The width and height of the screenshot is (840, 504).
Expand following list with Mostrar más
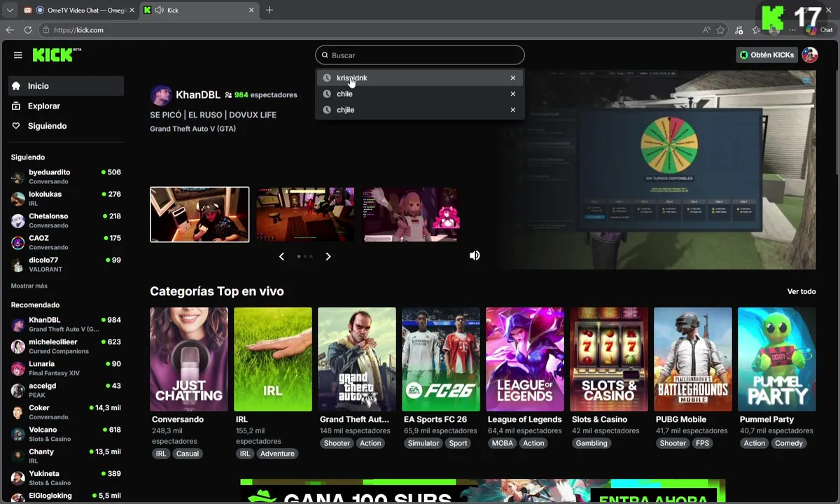(29, 286)
